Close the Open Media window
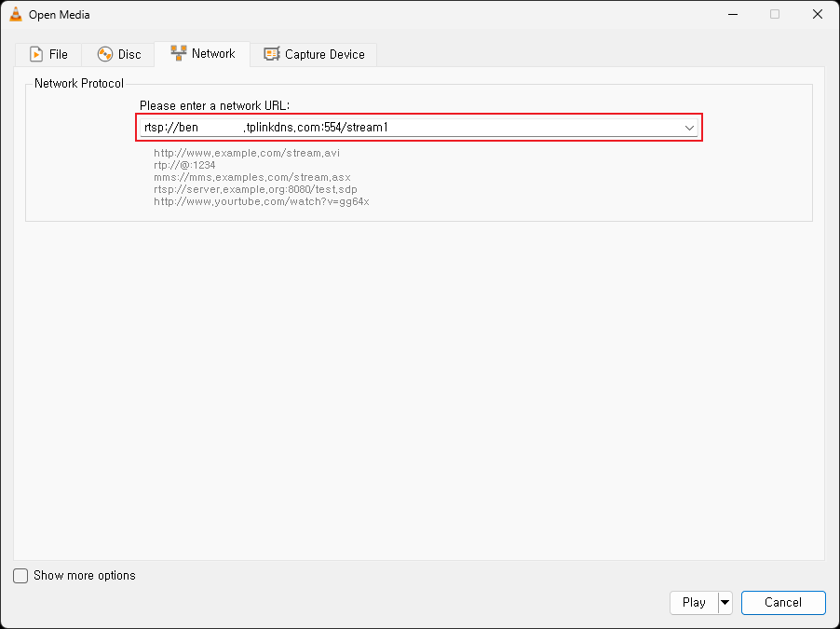Viewport: 840px width, 629px height. [x=817, y=15]
